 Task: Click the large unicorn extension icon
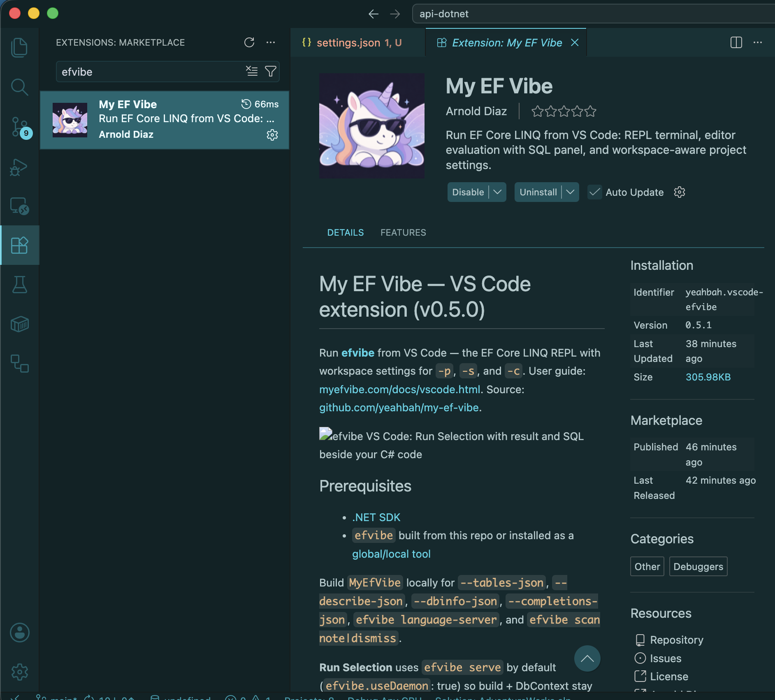point(372,126)
